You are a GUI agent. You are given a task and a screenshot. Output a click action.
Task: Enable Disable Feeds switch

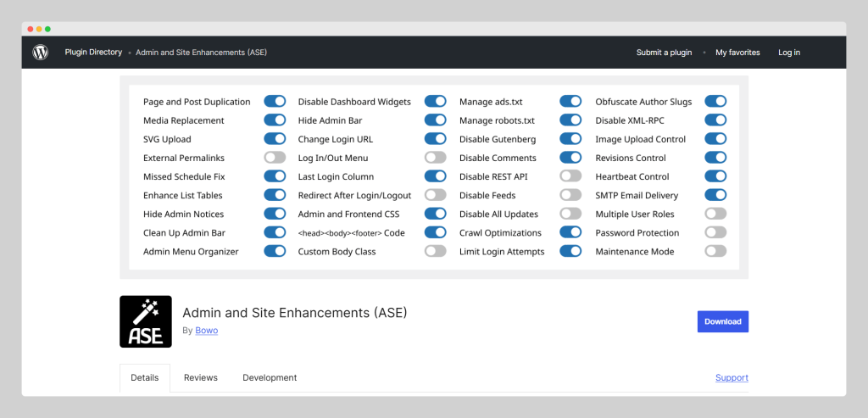(x=570, y=195)
